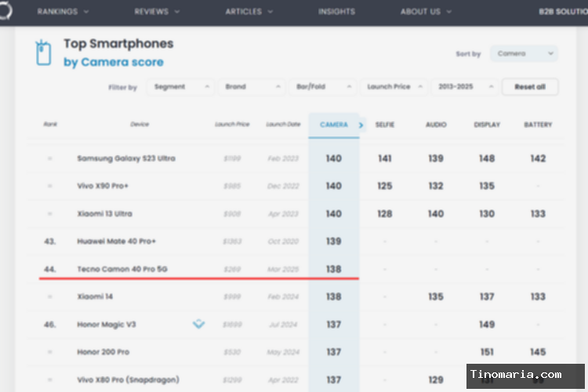Click display score 130 for Xiaomi 13 Ultra
This screenshot has height=392, width=588.
click(487, 214)
